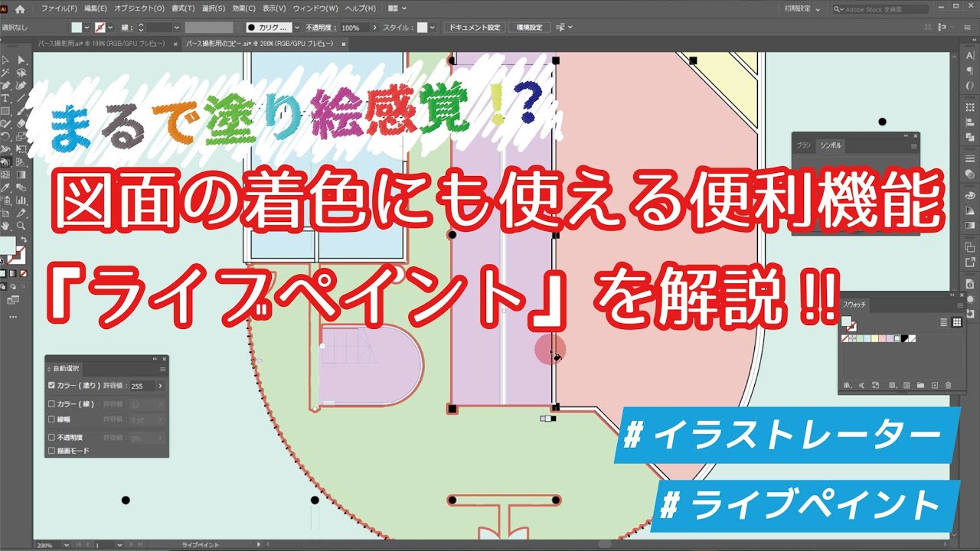Image resolution: width=980 pixels, height=551 pixels.
Task: Collapse the Swatches panel with double arrows
Action: click(952, 295)
